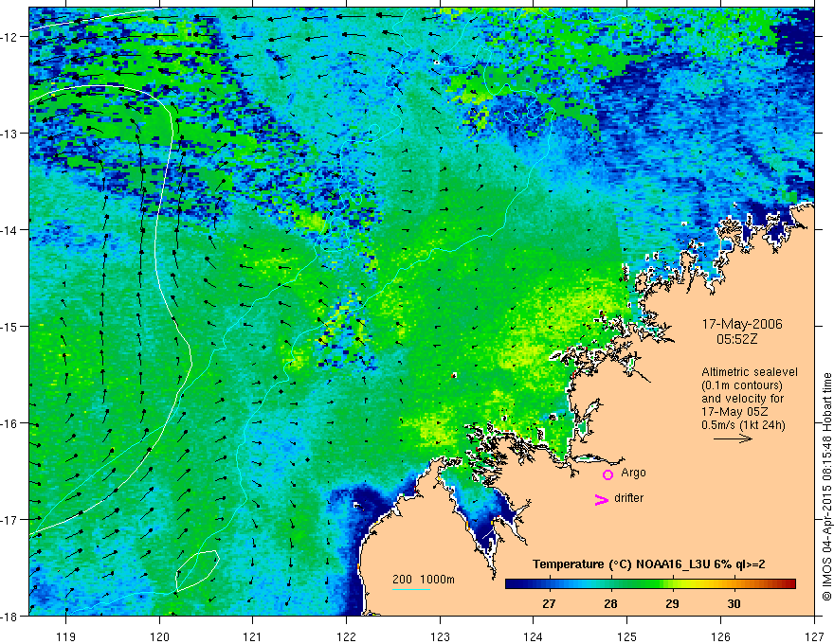Click the magenta drifter arrowhead legend symbol
Screen dimensions: 834x644
point(602,499)
